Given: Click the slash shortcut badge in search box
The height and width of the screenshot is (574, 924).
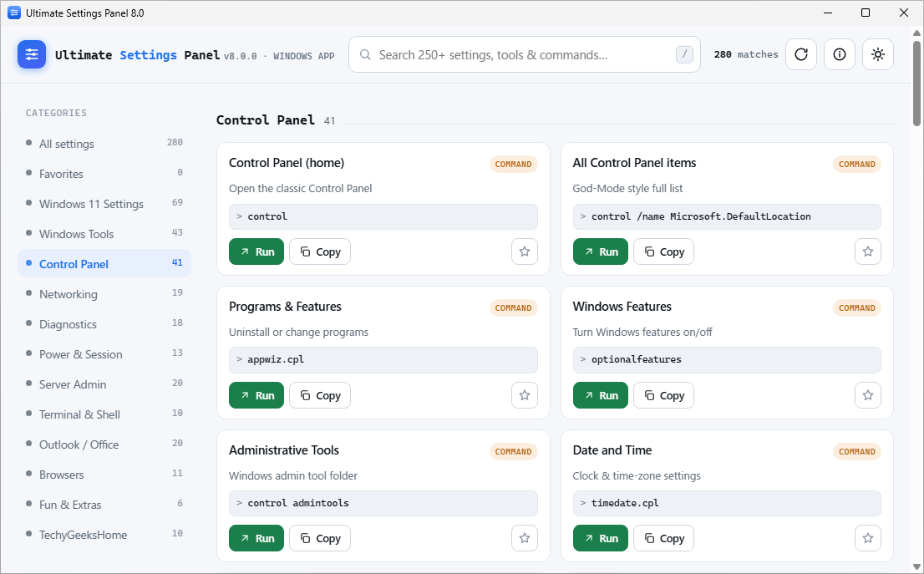Looking at the screenshot, I should (x=684, y=55).
